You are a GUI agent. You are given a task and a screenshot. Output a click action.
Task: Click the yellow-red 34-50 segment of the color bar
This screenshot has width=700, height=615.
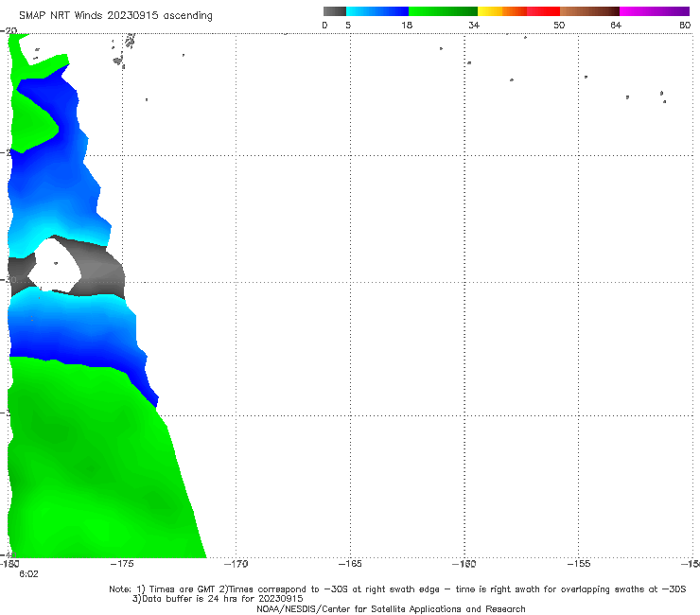pyautogui.click(x=518, y=11)
